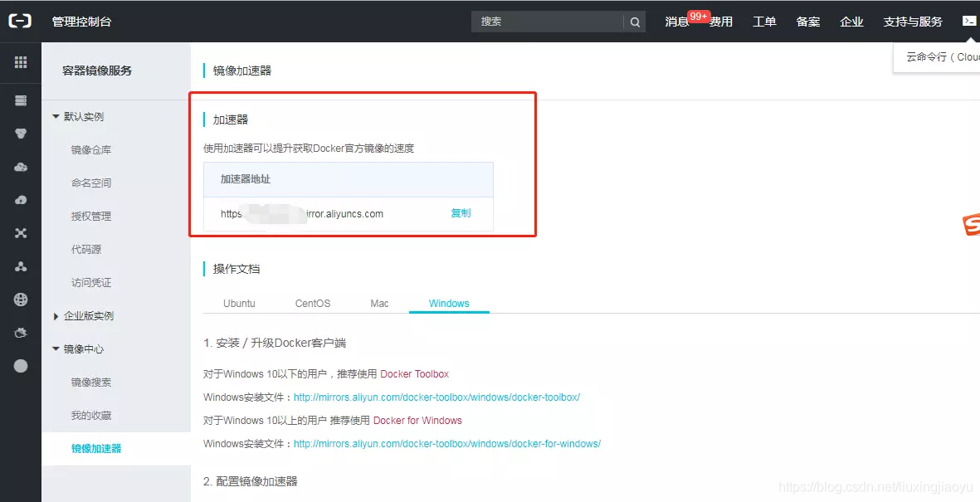
Task: Switch to the Ubuntu tab
Action: (239, 303)
